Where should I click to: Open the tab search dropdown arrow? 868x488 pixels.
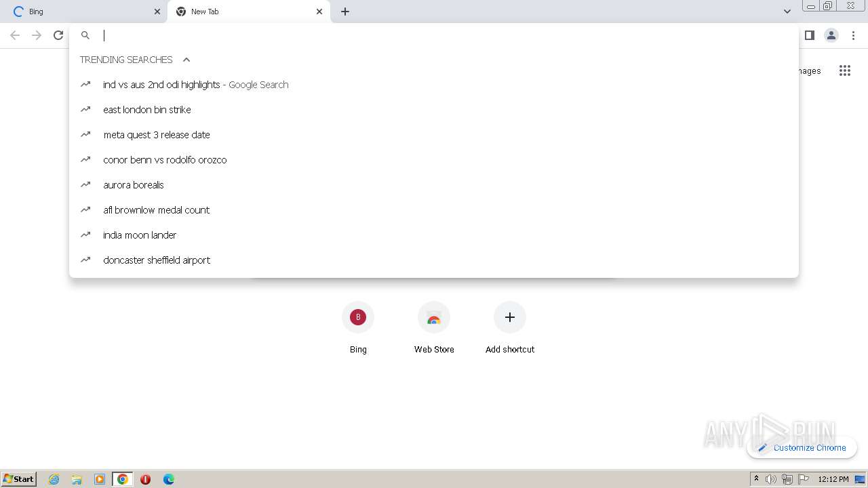pos(787,12)
